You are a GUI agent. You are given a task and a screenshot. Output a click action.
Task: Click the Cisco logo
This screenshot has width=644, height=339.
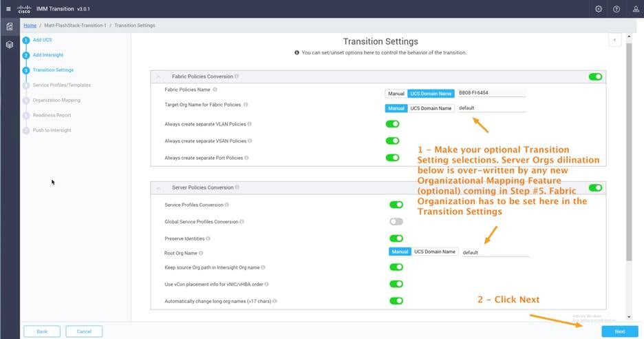click(x=24, y=9)
